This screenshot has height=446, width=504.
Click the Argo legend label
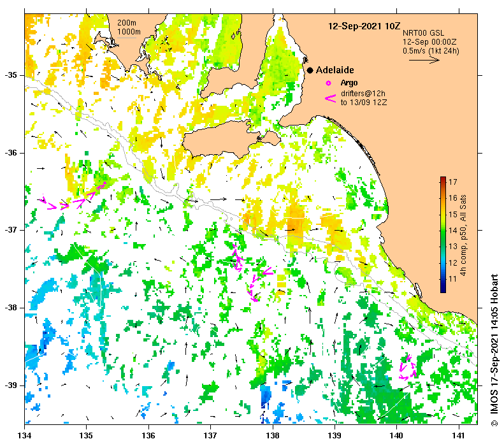[349, 83]
